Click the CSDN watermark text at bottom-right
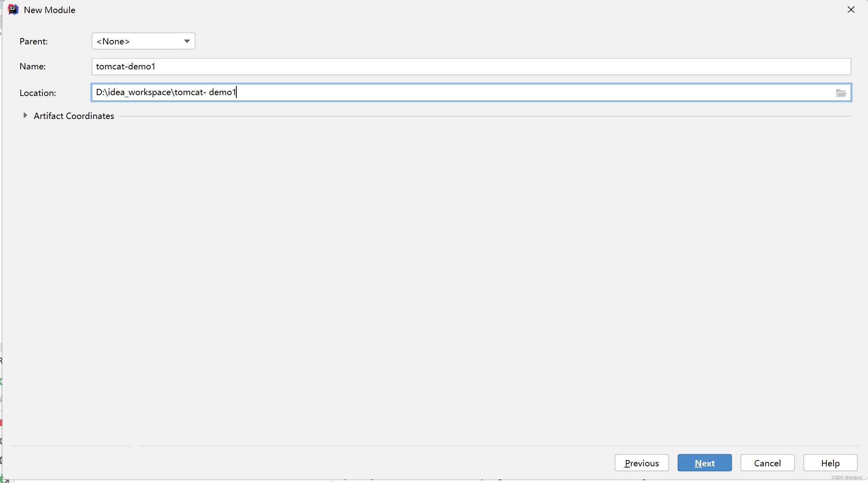The image size is (868, 483). tap(847, 477)
